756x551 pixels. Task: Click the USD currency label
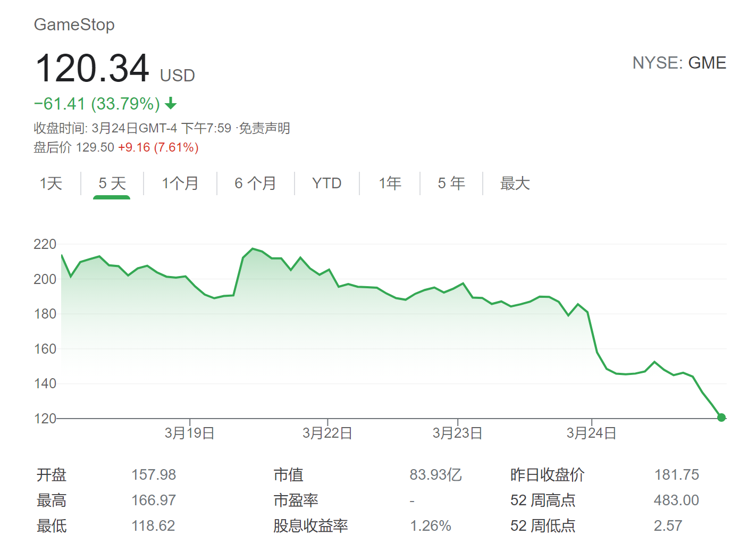[178, 76]
